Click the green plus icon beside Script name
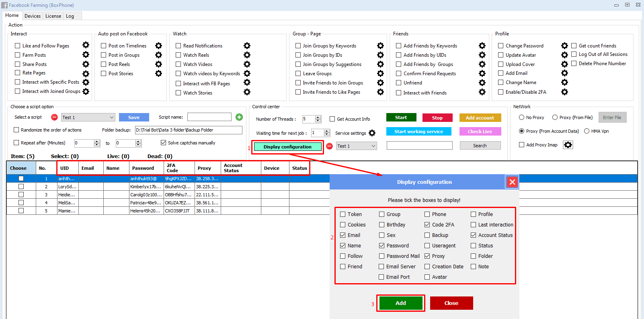 pos(239,117)
